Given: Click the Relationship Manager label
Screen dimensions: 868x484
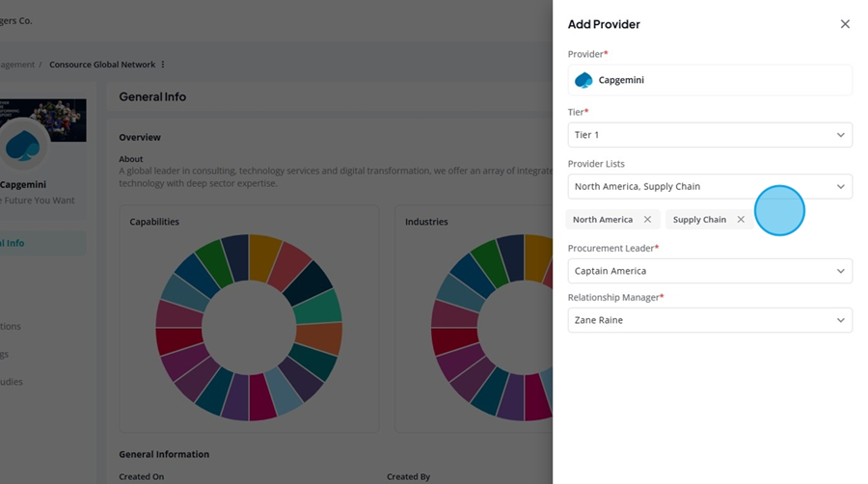Looking at the screenshot, I should point(615,298).
